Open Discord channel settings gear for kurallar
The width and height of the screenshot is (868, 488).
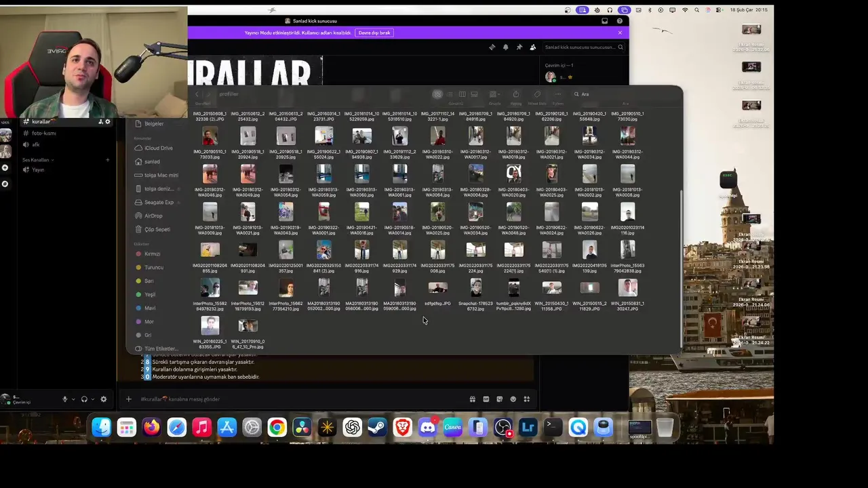pyautogui.click(x=107, y=122)
